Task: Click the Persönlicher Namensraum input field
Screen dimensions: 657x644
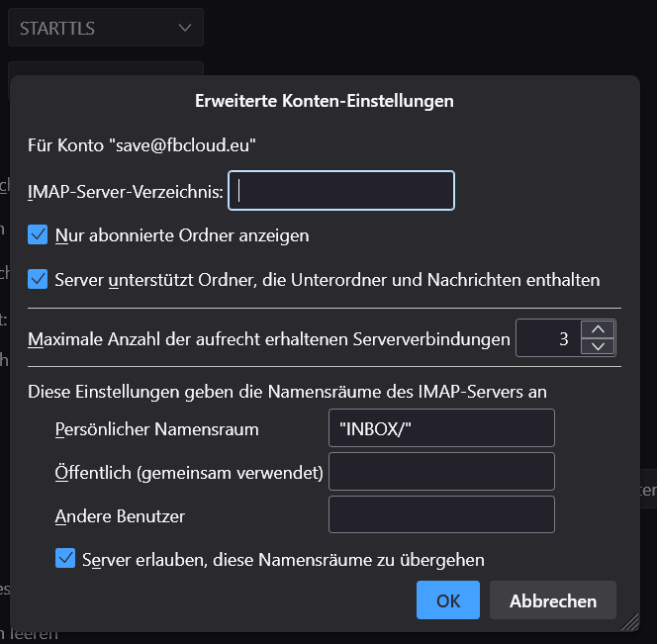Action: pyautogui.click(x=441, y=428)
